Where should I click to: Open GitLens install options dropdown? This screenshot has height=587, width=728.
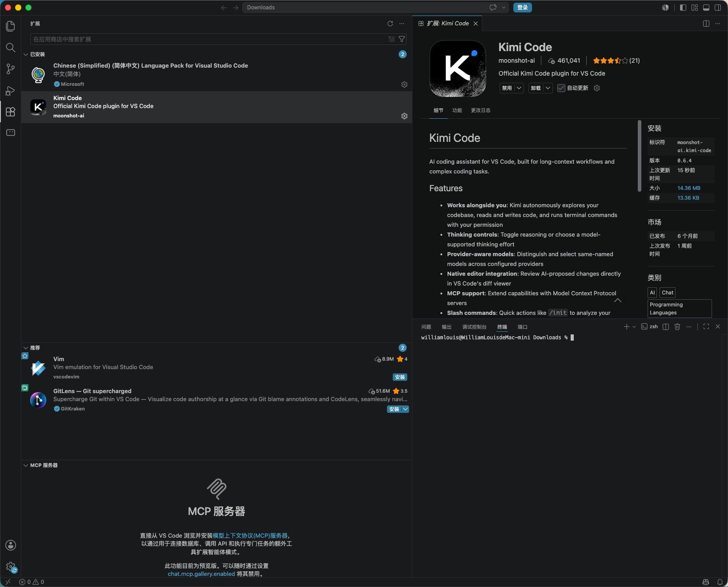[x=405, y=409]
